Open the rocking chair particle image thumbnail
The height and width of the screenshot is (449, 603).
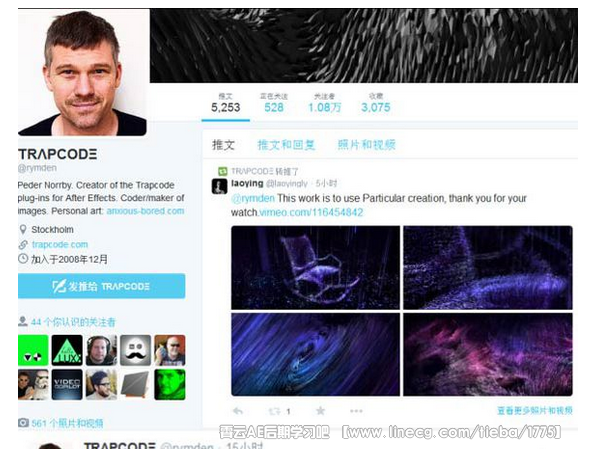(315, 268)
